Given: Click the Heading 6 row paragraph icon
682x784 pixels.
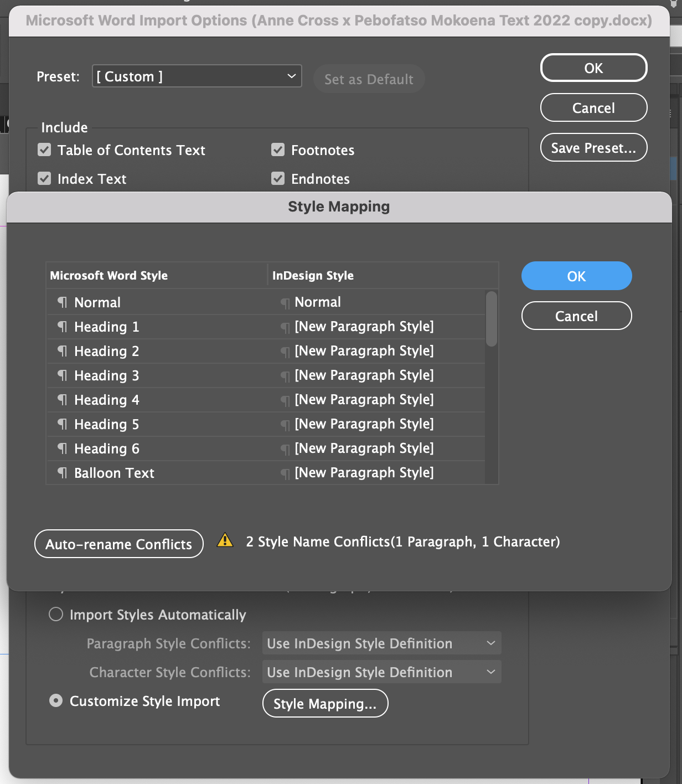Looking at the screenshot, I should [62, 448].
